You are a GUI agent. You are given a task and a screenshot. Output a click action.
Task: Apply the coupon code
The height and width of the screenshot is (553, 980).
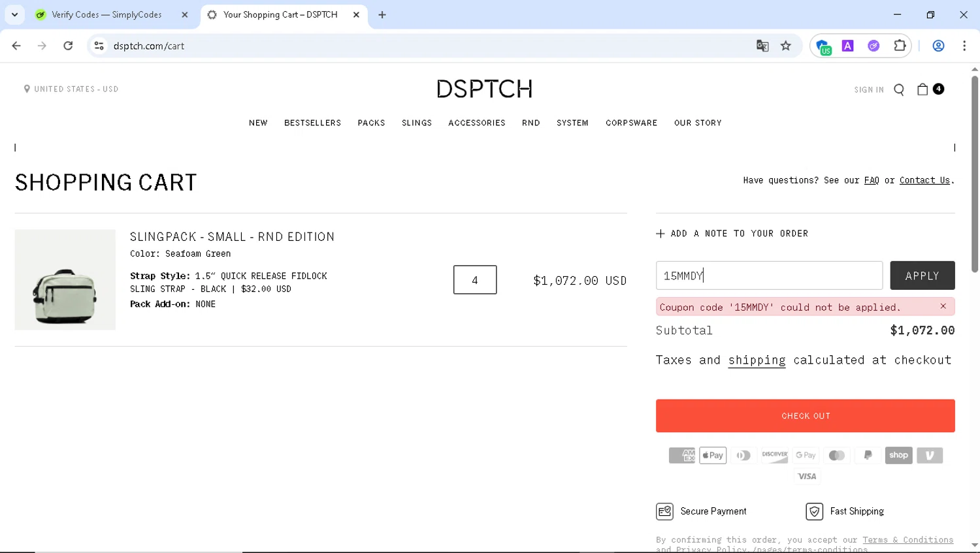[923, 276]
